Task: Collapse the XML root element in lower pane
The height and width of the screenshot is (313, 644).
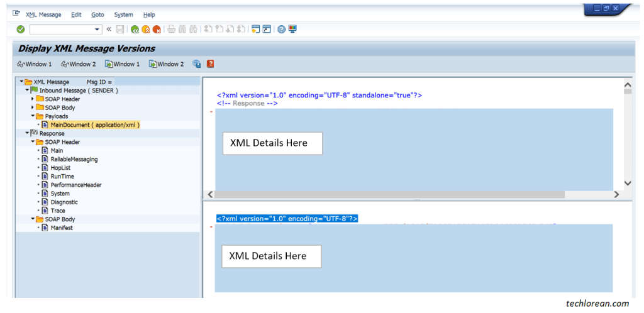Action: [x=211, y=226]
